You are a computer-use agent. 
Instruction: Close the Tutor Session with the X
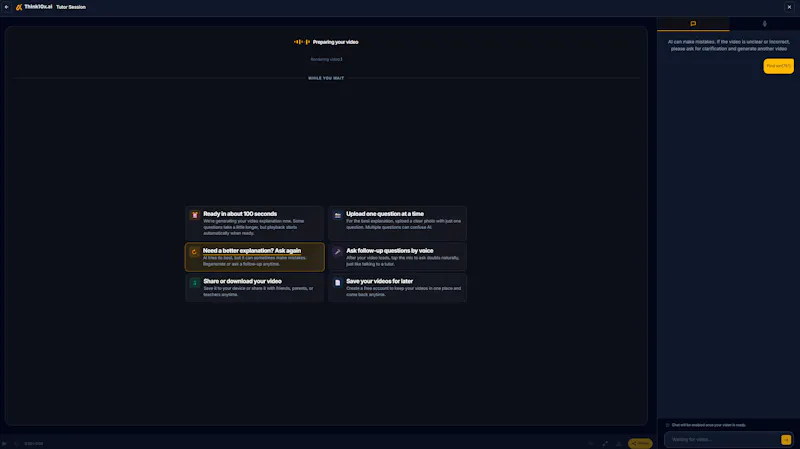(789, 7)
